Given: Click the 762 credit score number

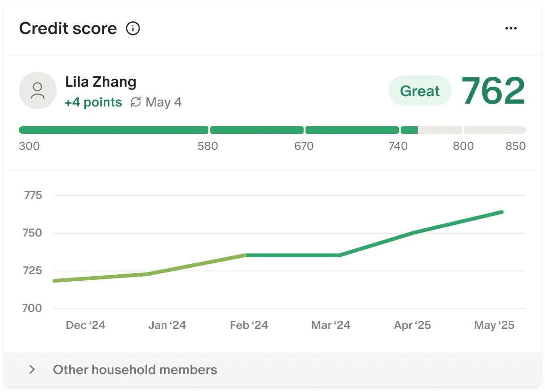Looking at the screenshot, I should pos(493,90).
